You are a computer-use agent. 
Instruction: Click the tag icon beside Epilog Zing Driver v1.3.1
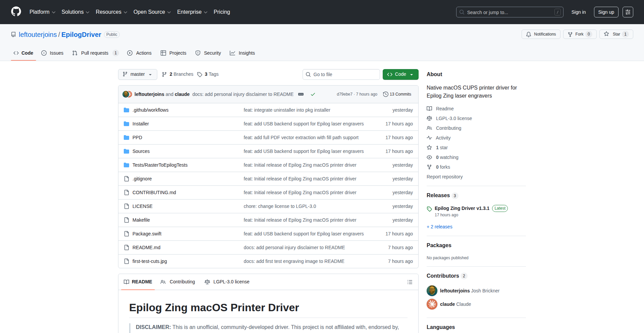pyautogui.click(x=429, y=209)
